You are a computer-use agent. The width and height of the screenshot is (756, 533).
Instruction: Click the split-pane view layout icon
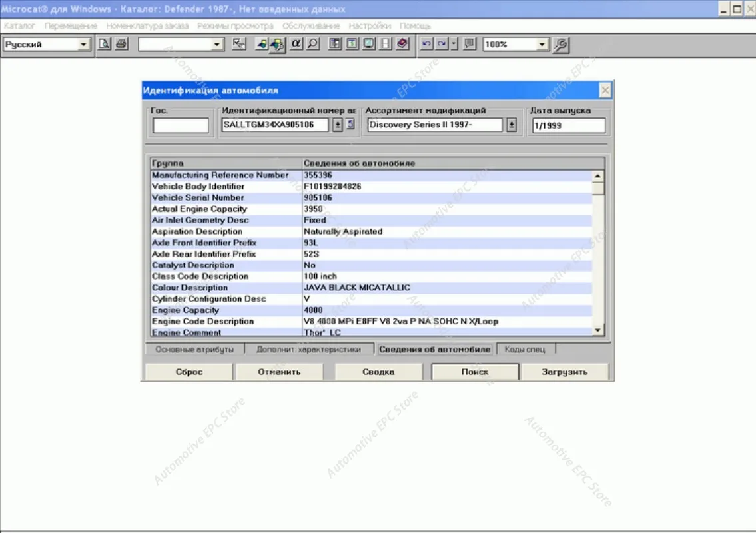(335, 44)
